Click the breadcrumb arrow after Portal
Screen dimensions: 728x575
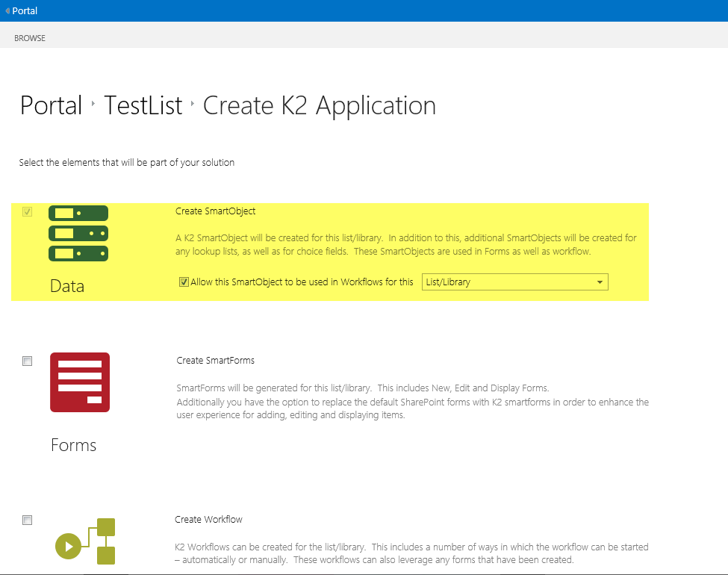[93, 104]
